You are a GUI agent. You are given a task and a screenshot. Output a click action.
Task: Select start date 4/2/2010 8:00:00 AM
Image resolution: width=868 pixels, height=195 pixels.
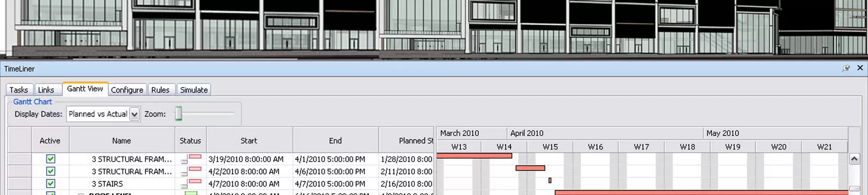(x=244, y=171)
